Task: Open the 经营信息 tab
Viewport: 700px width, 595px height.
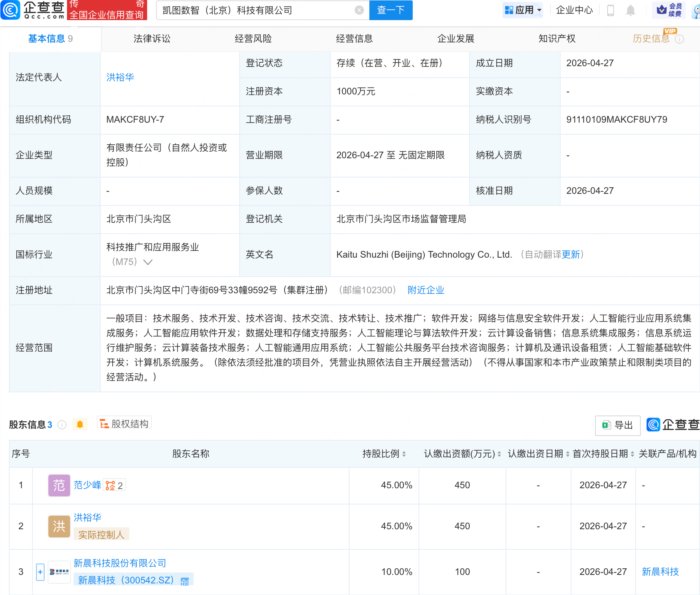Action: tap(354, 39)
